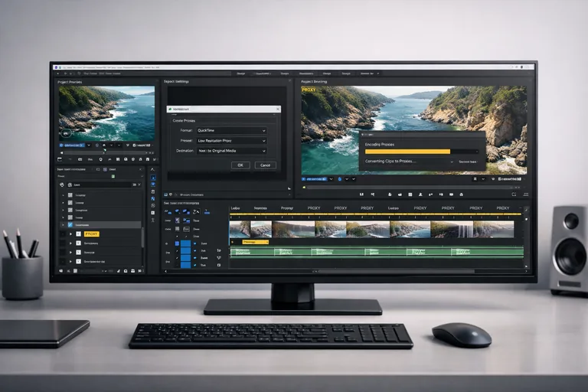Open the Format dropdown set to QuickTime
This screenshot has width=588, height=392.
[231, 131]
